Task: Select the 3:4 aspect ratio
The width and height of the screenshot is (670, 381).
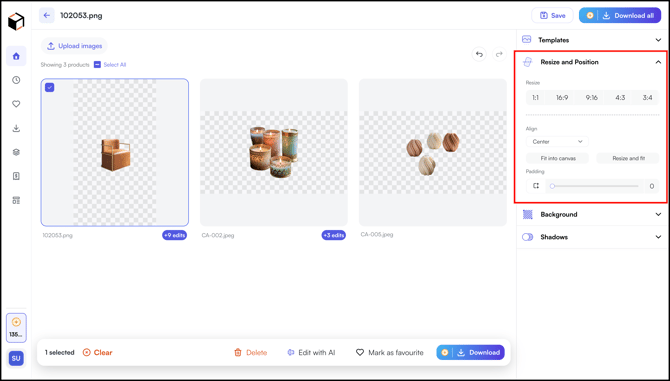Action: tap(647, 98)
